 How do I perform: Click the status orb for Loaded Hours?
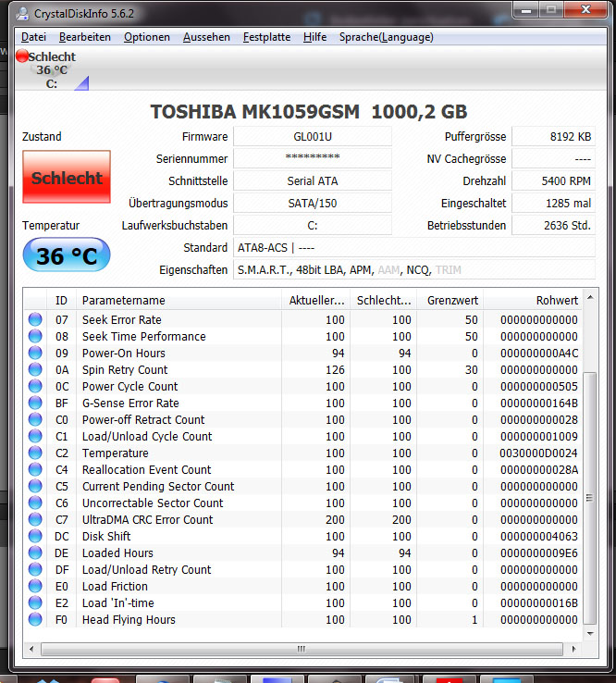click(x=35, y=553)
